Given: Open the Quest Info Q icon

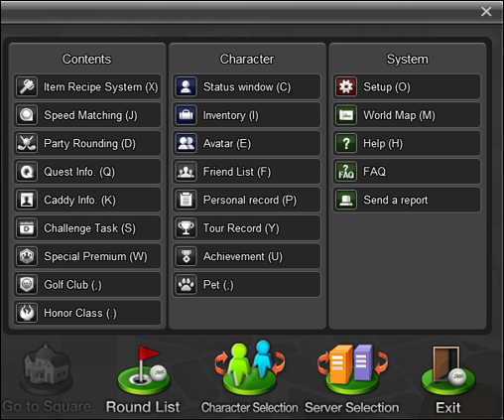Looking at the screenshot, I should click(x=27, y=172).
